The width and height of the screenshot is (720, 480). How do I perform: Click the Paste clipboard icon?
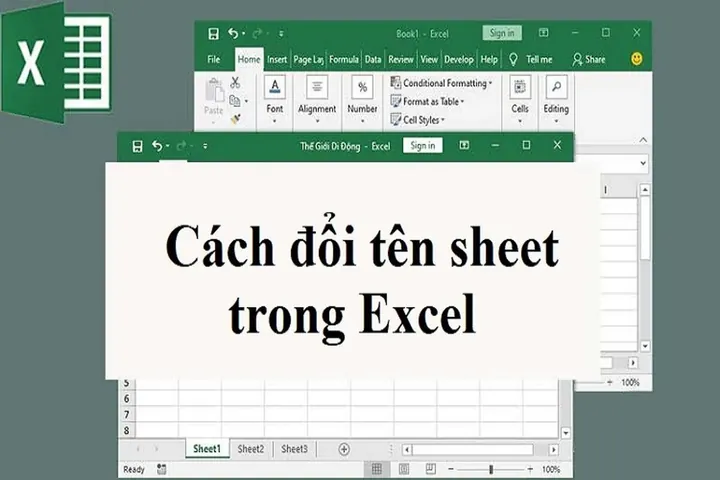pyautogui.click(x=214, y=90)
